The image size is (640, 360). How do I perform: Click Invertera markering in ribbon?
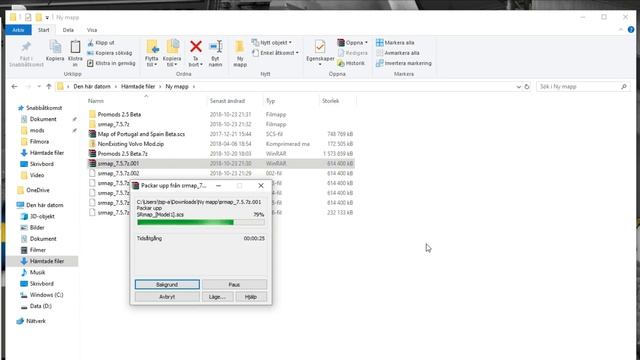[404, 63]
